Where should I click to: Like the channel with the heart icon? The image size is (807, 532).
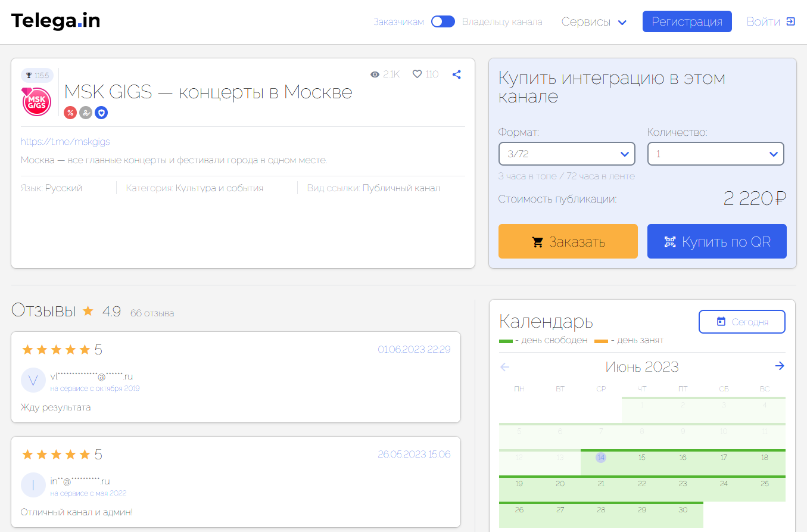(x=417, y=74)
